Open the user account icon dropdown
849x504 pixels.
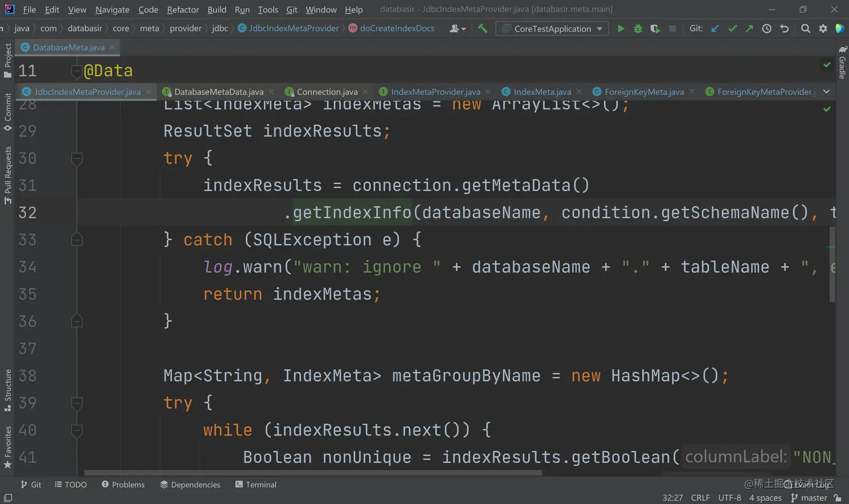(x=458, y=29)
